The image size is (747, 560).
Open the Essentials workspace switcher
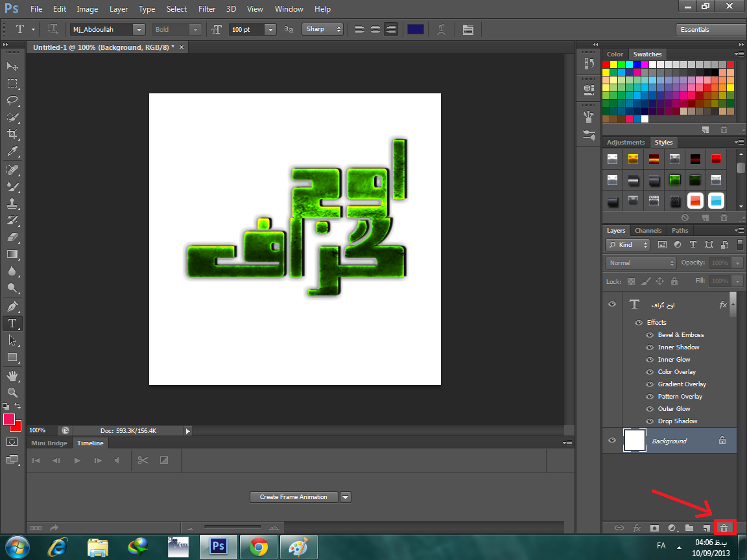pyautogui.click(x=711, y=30)
